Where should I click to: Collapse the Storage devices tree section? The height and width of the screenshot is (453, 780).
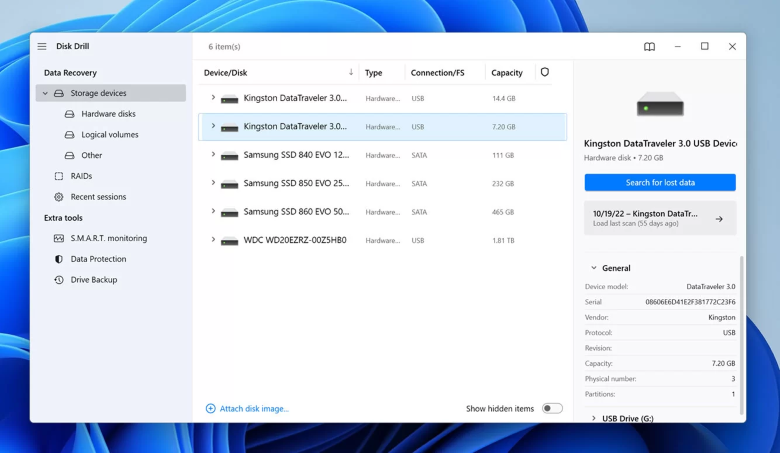(x=45, y=93)
